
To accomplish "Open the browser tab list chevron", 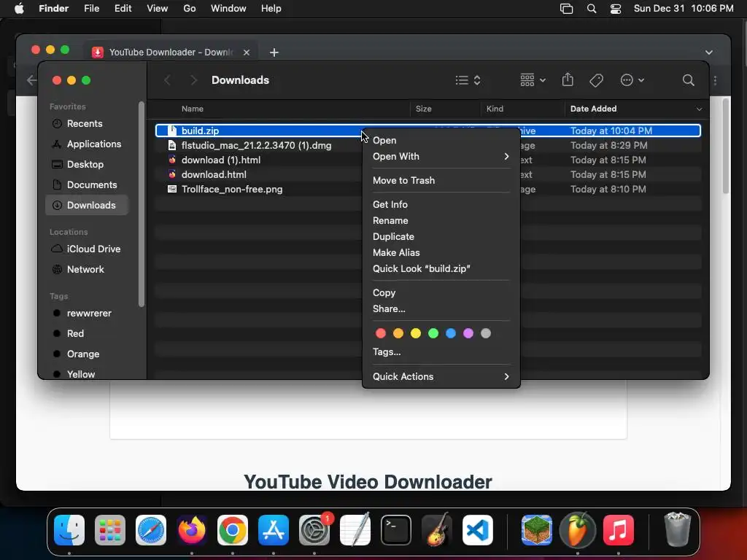I will 709,52.
